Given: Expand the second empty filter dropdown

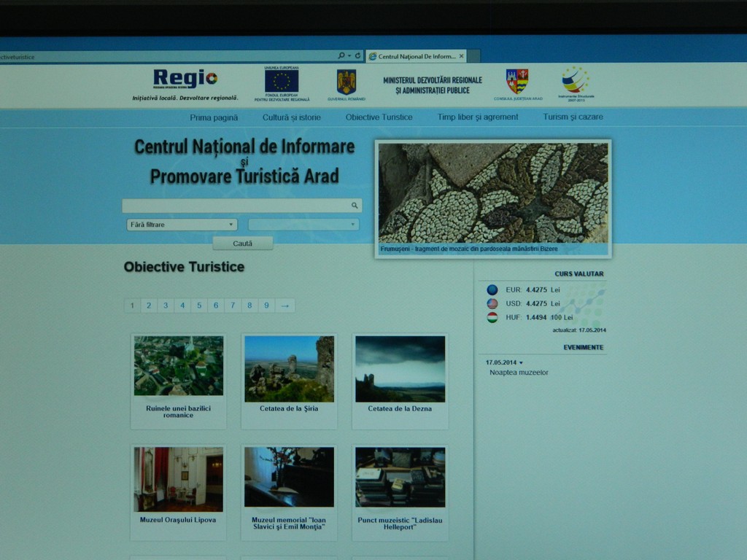Looking at the screenshot, I should click(303, 225).
